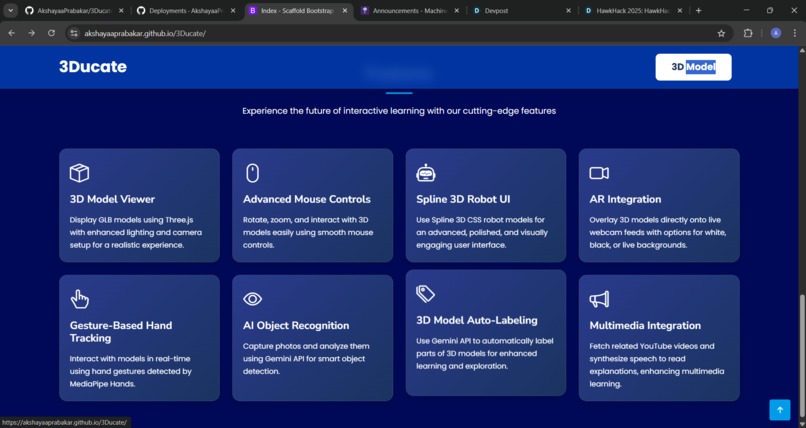Click the 'Fetch related YouTube videos' description

(x=656, y=365)
